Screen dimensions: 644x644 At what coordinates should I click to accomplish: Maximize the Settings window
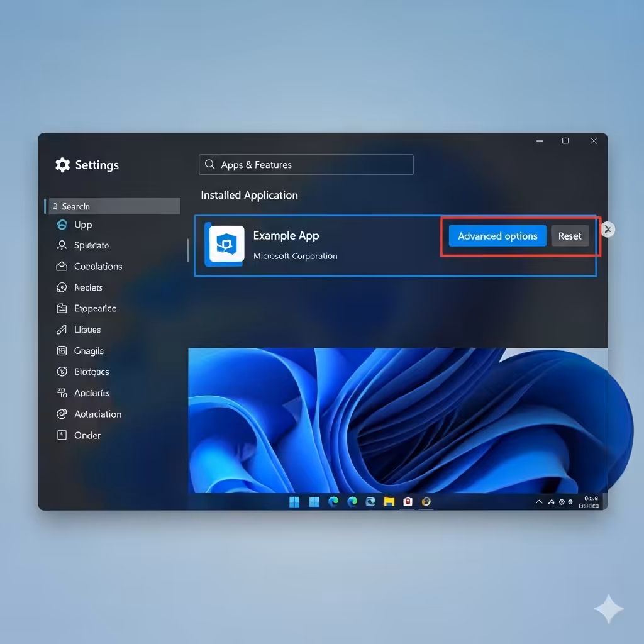coord(565,141)
